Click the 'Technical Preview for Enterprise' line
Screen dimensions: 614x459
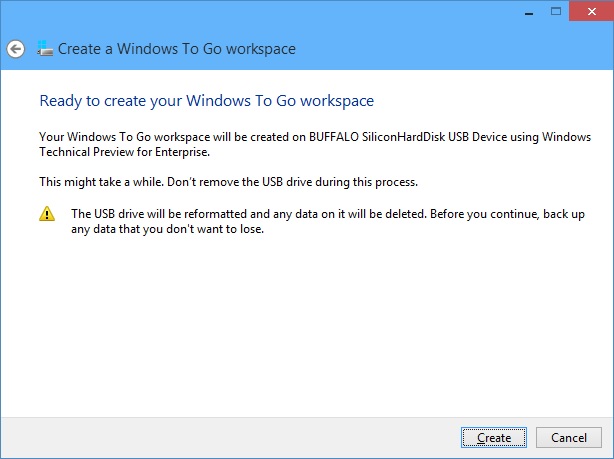(125, 152)
